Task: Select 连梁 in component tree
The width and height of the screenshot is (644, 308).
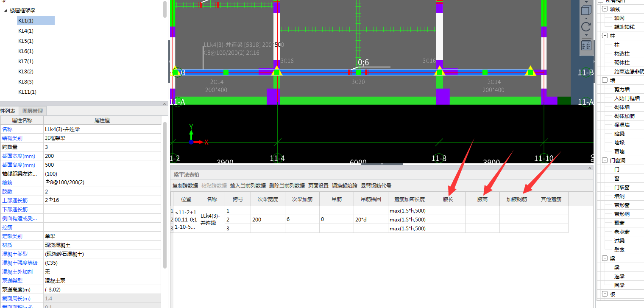Action: (619, 276)
